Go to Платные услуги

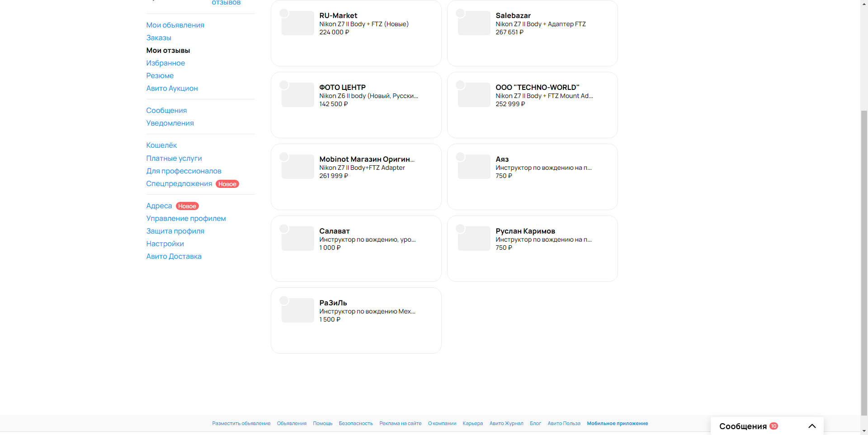(x=174, y=158)
